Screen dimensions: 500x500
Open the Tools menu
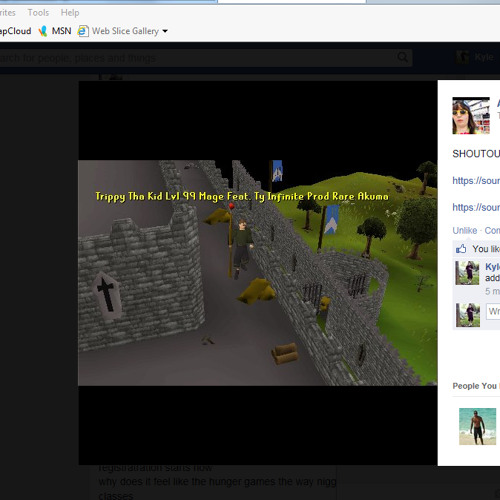[38, 13]
